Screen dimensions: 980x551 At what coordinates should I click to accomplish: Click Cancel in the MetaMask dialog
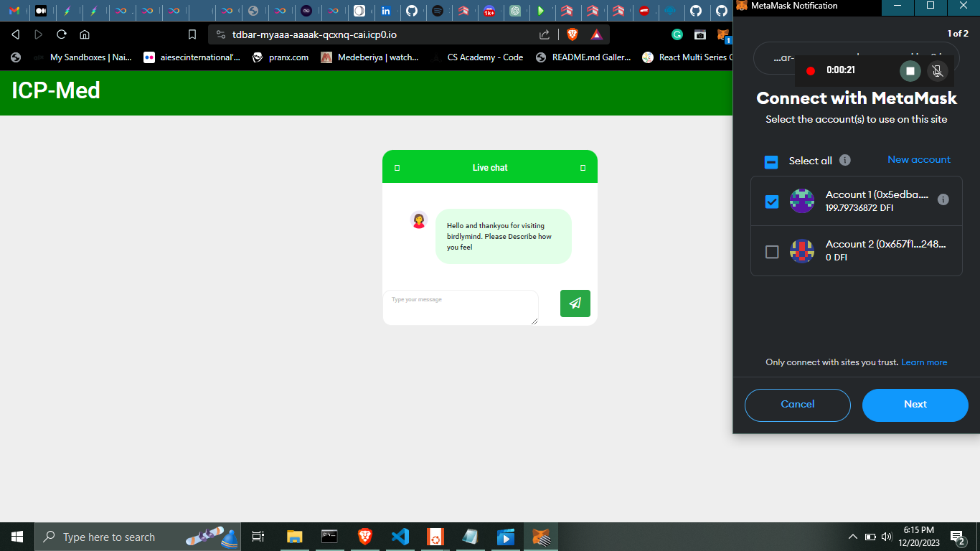(x=797, y=405)
